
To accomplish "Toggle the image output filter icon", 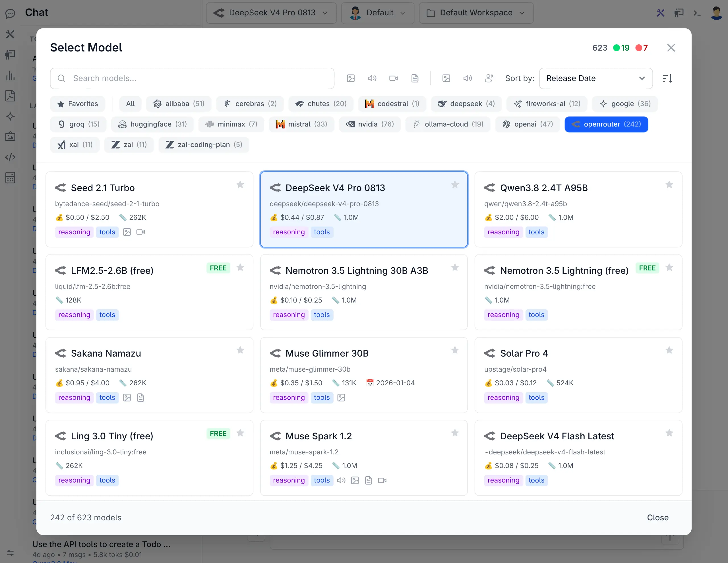I will pyautogui.click(x=446, y=78).
